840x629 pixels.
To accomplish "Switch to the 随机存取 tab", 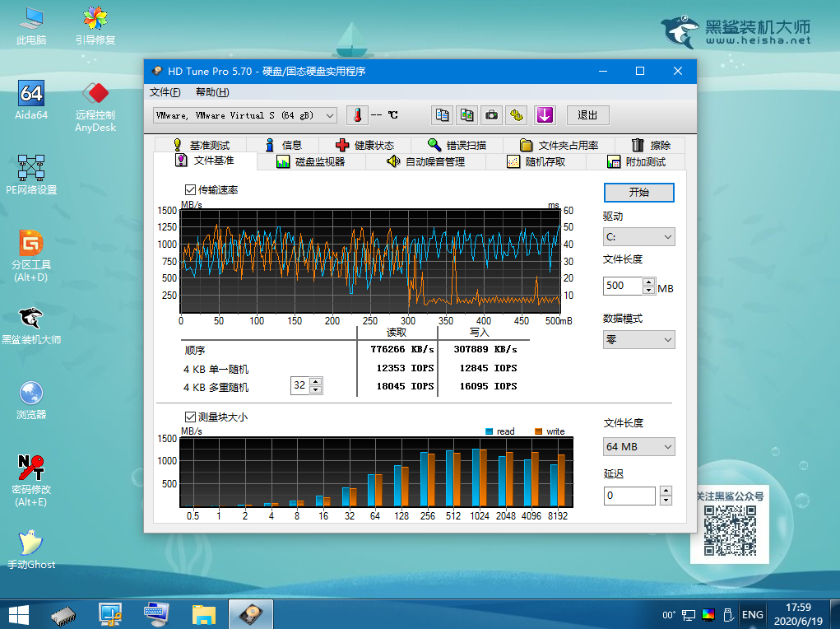I will 536,162.
